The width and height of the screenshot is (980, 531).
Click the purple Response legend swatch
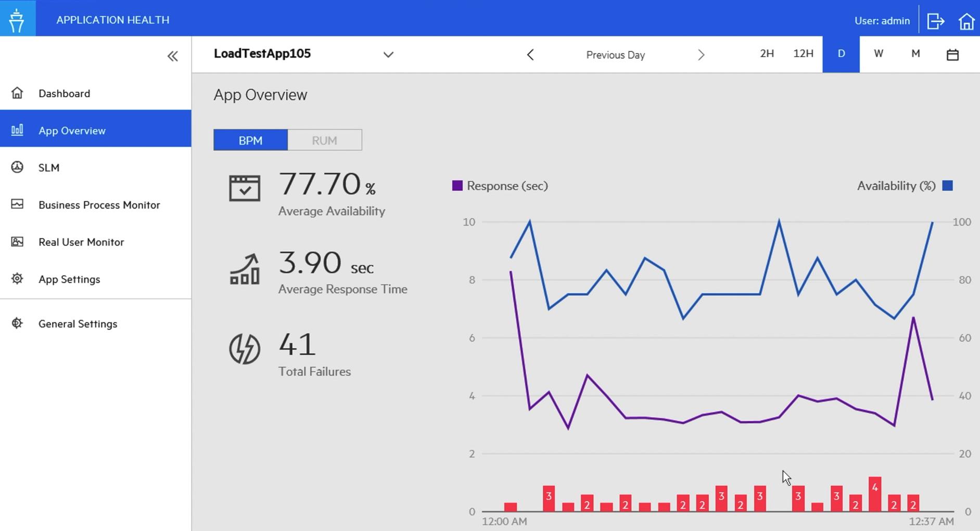(x=457, y=186)
